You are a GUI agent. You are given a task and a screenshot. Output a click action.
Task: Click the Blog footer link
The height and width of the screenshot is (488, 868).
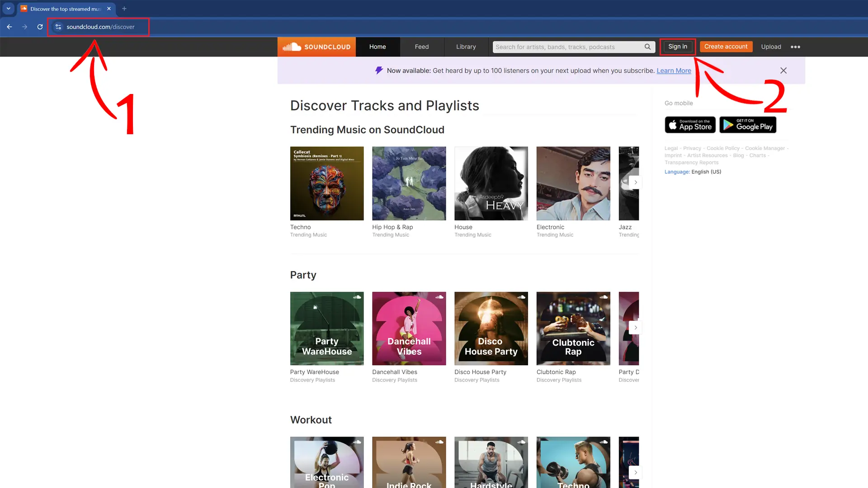coord(738,156)
